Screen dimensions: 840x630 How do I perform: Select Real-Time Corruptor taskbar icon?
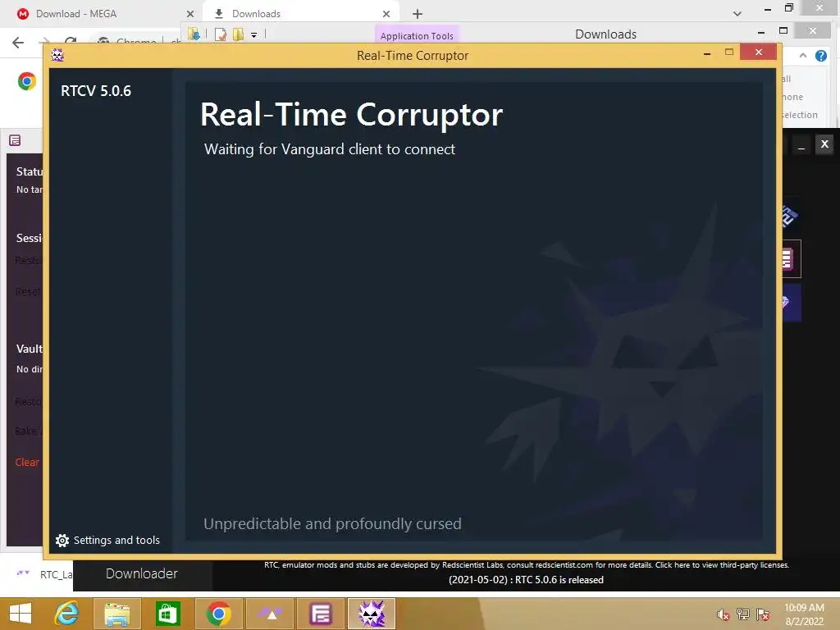pyautogui.click(x=372, y=614)
